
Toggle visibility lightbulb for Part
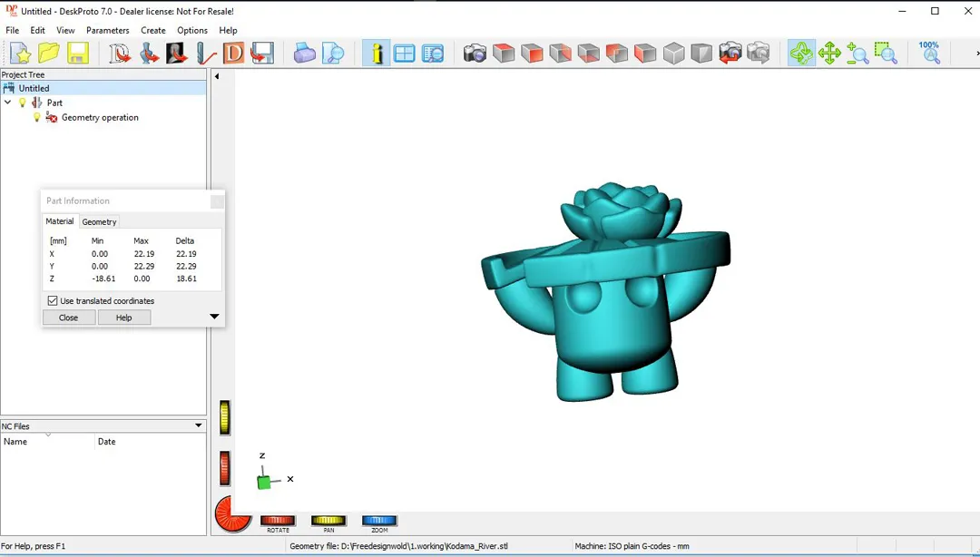coord(23,103)
